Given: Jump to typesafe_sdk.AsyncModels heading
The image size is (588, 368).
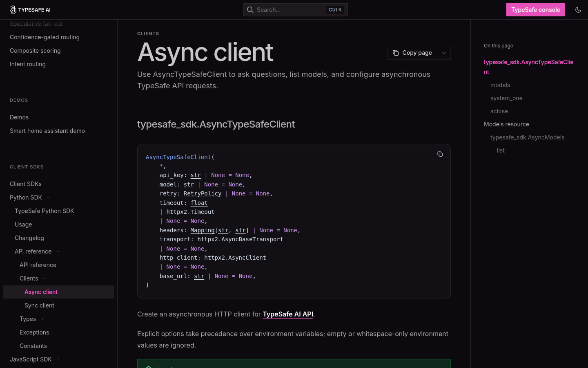Looking at the screenshot, I should 527,137.
